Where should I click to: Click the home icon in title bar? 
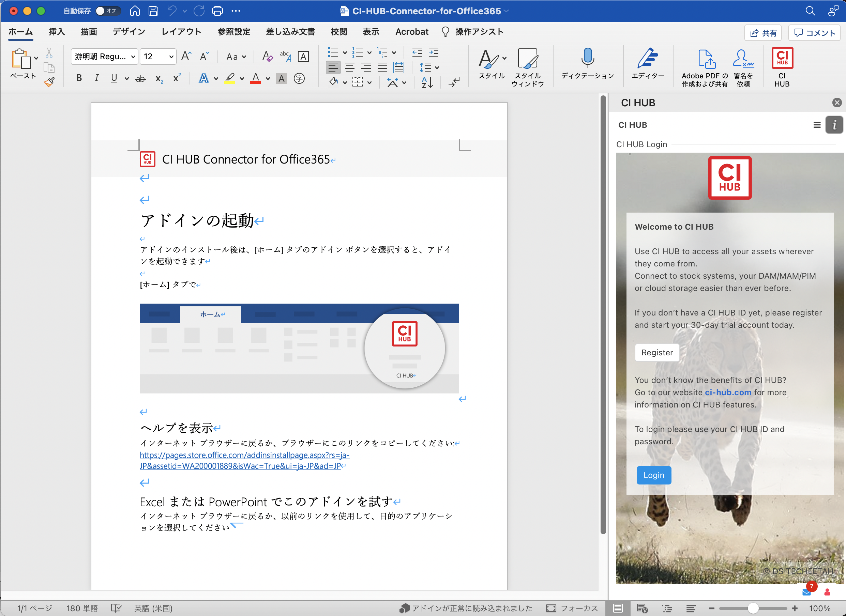(135, 11)
